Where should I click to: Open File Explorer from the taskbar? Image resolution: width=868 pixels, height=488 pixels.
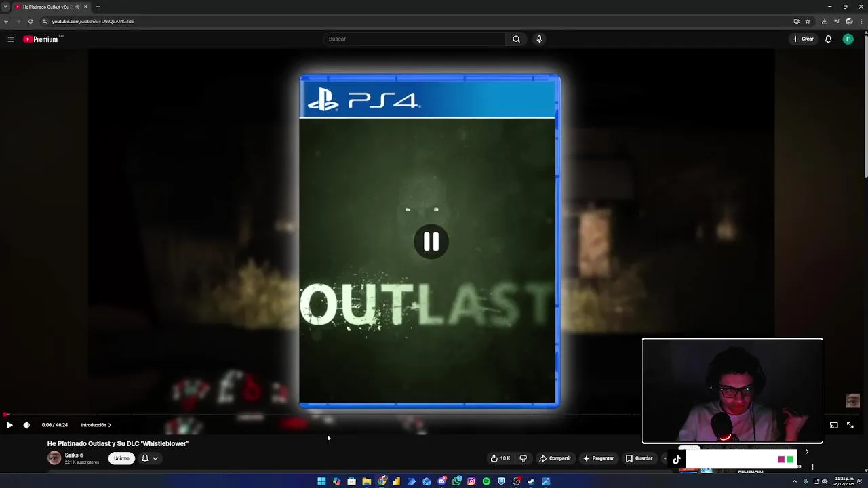point(366,481)
